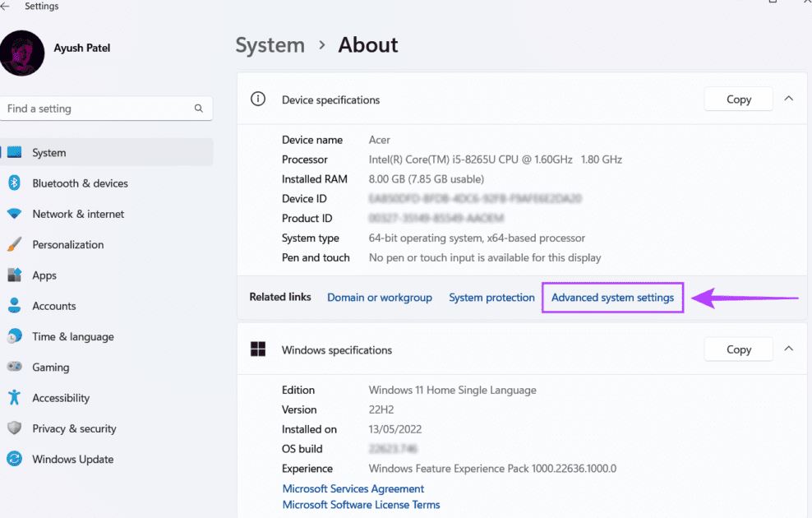The image size is (812, 518).
Task: Open Windows Update sync icon
Action: coord(15,459)
